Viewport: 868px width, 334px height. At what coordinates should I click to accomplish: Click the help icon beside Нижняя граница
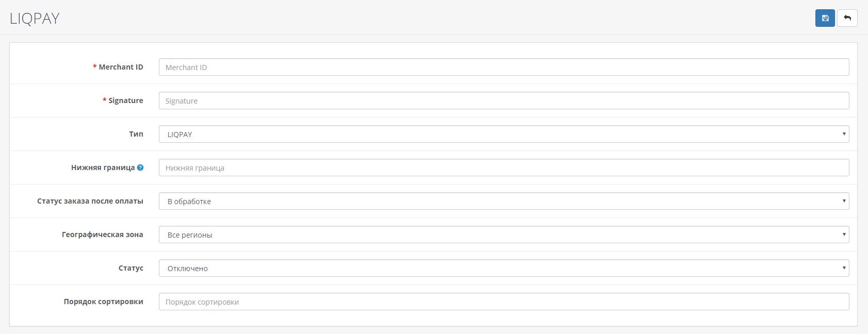pos(140,168)
